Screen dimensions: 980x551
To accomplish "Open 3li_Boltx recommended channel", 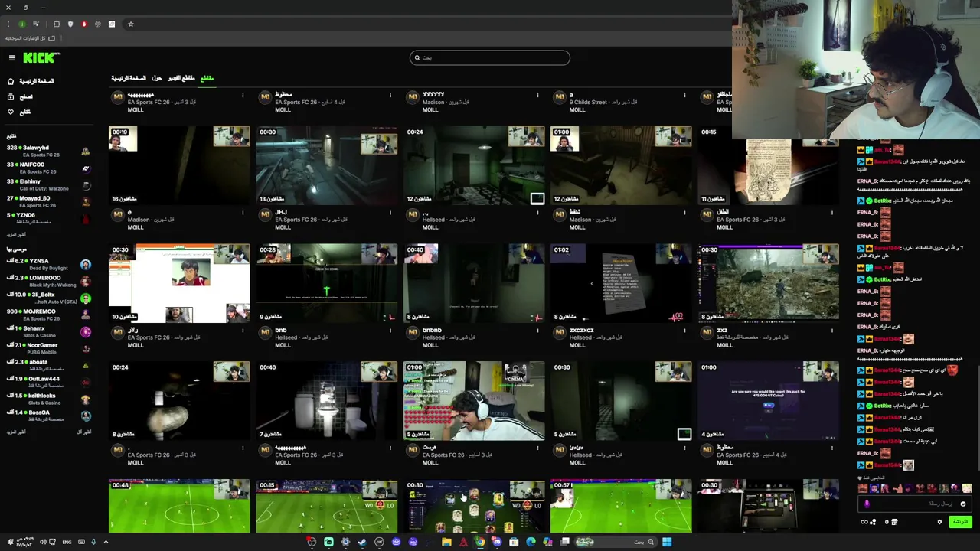I will point(48,298).
